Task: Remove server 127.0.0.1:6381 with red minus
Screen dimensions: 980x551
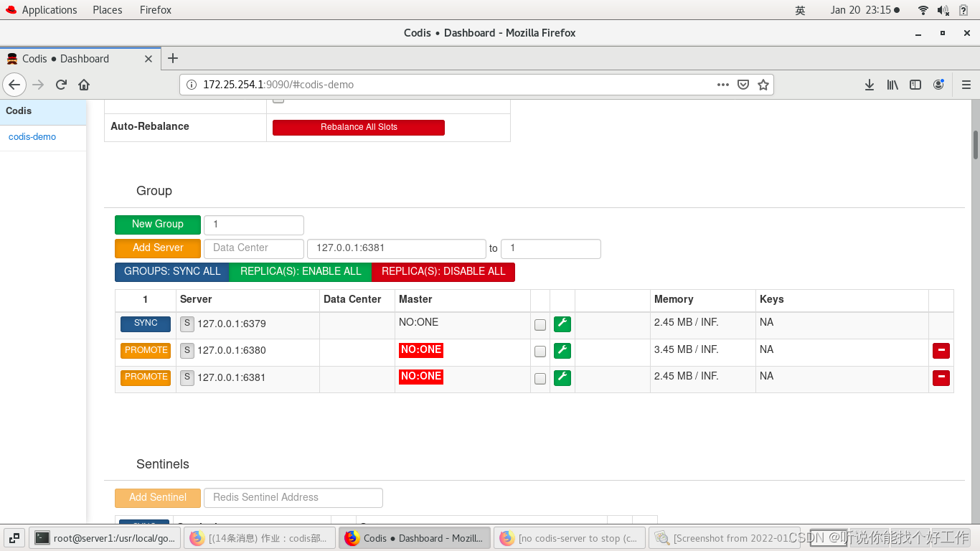Action: (941, 377)
